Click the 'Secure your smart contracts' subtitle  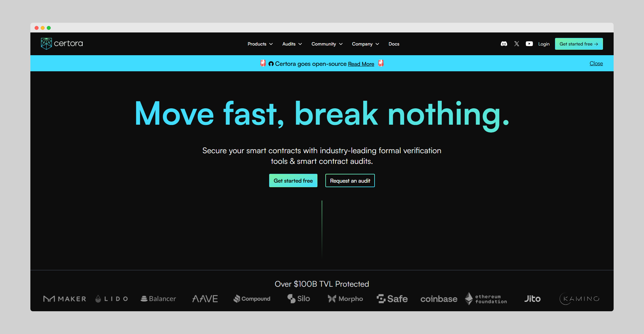click(322, 156)
